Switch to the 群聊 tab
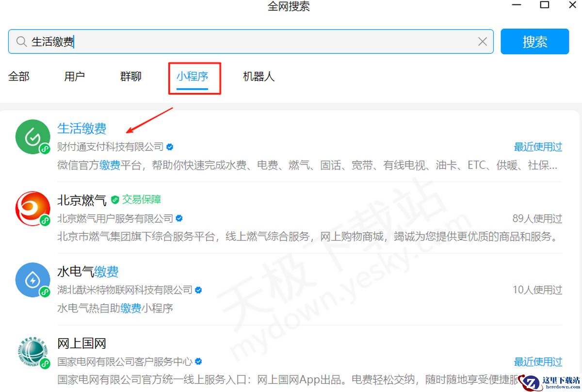The image size is (582, 392). [130, 77]
